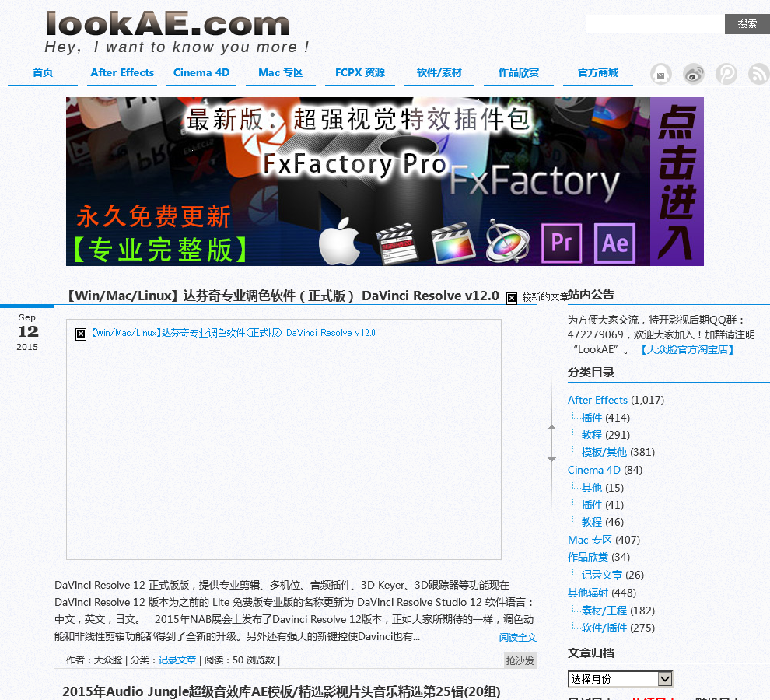770x700 pixels.
Task: Click 阅读全文 to read the full article
Action: (x=517, y=637)
